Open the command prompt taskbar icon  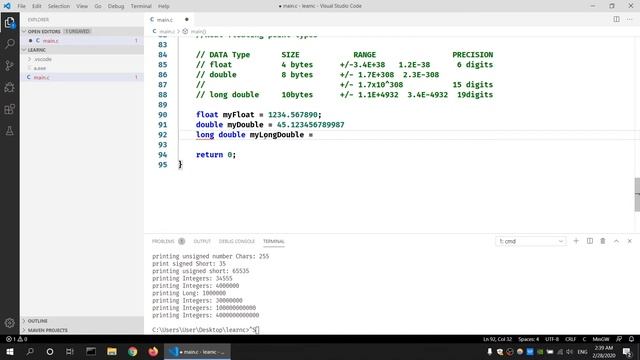[x=91, y=351]
